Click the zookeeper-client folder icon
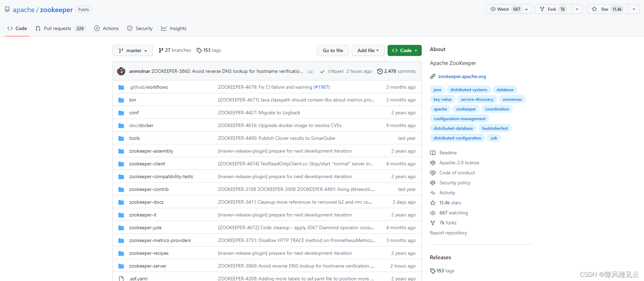The width and height of the screenshot is (644, 281). coord(121,164)
